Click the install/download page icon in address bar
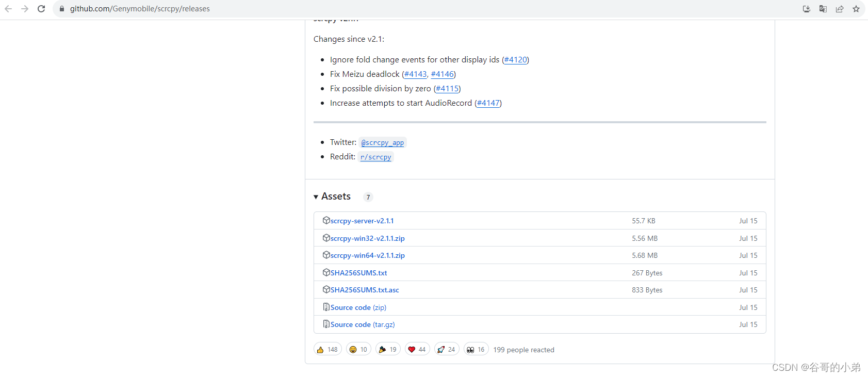Viewport: 868px width, 377px height. click(x=807, y=9)
